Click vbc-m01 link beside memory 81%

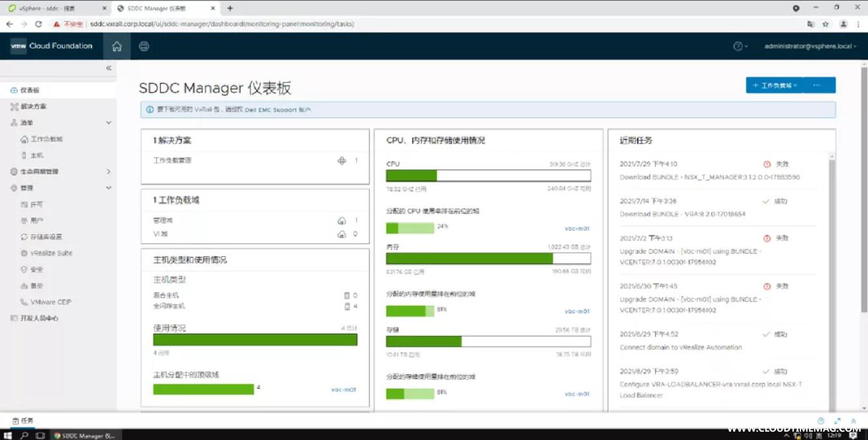[x=577, y=312]
